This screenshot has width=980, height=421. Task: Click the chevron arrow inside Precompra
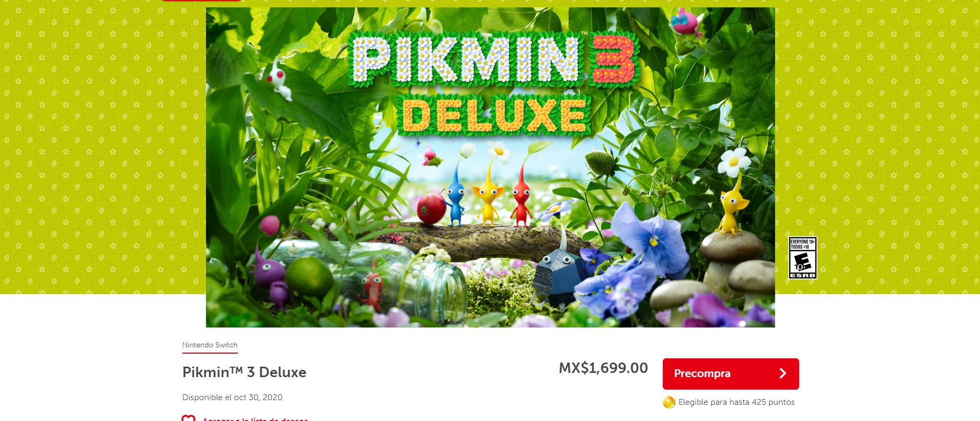pyautogui.click(x=782, y=373)
